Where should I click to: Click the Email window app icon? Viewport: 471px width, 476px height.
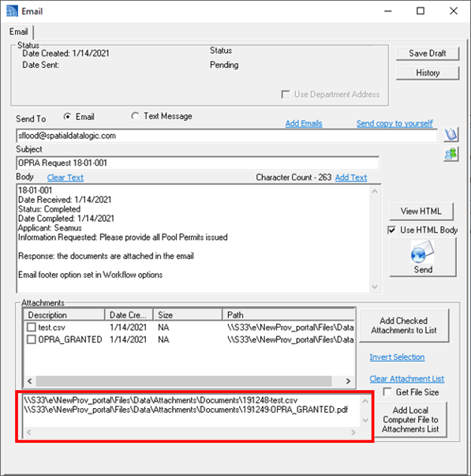coord(12,11)
